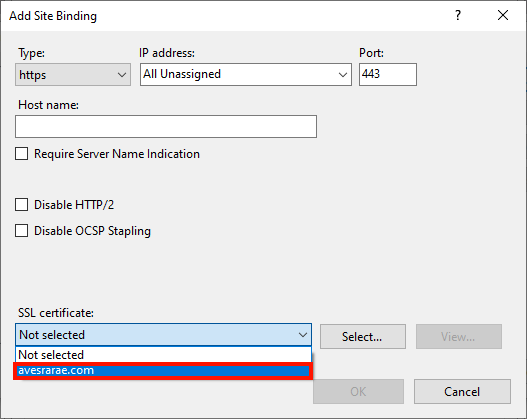
Task: Click the question mark help icon
Action: click(458, 15)
